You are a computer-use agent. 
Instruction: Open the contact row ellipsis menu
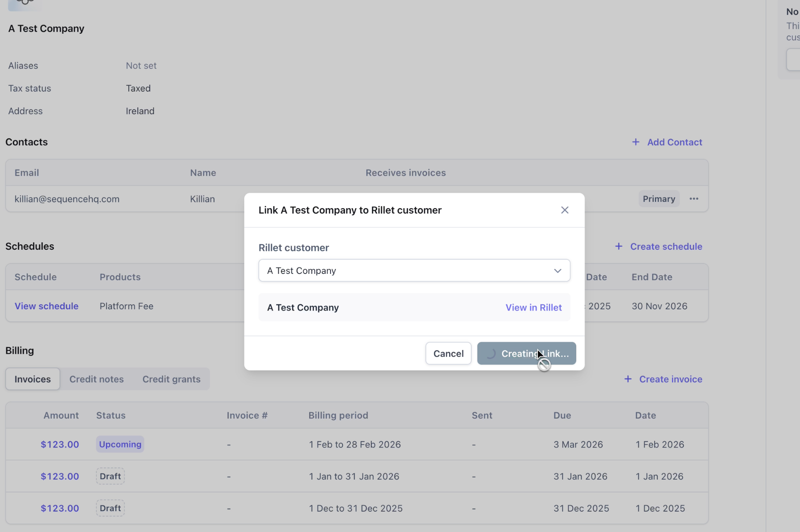(x=694, y=199)
